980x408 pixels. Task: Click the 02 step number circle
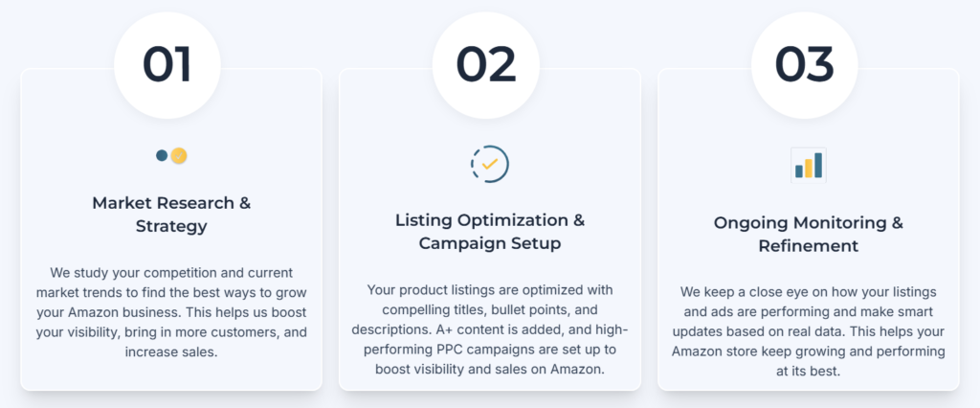(x=486, y=65)
